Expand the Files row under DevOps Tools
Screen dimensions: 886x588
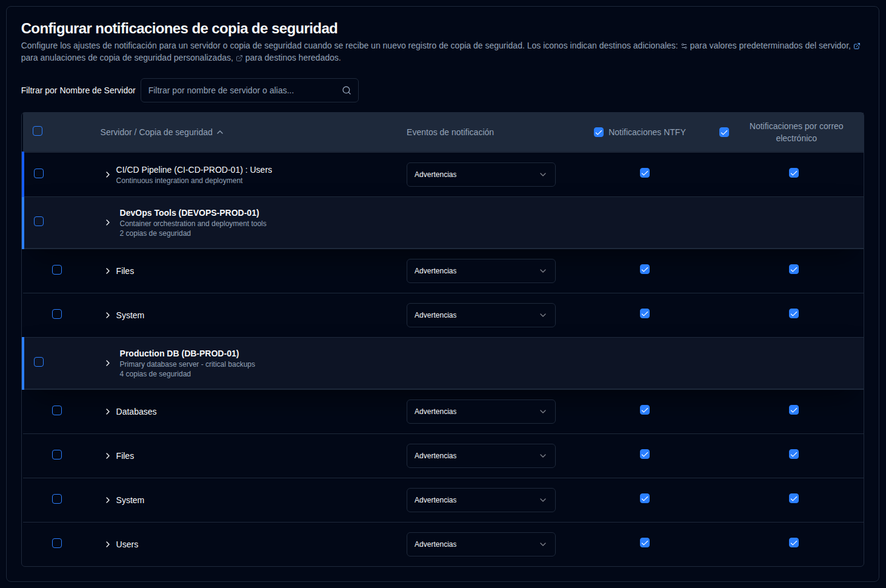(108, 271)
